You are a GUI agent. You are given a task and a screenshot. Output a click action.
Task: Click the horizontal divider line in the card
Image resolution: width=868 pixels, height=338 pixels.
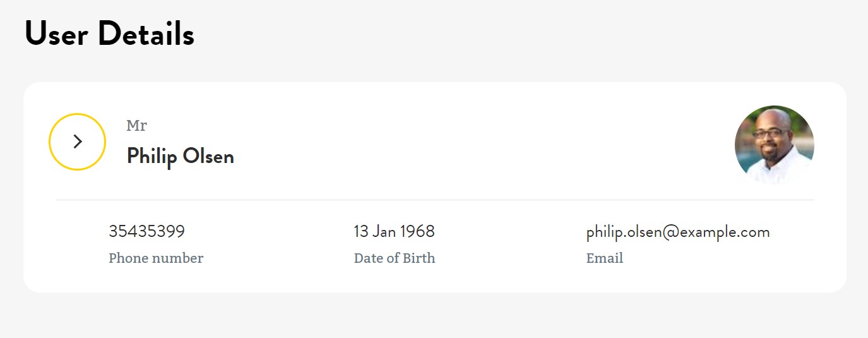[435, 200]
